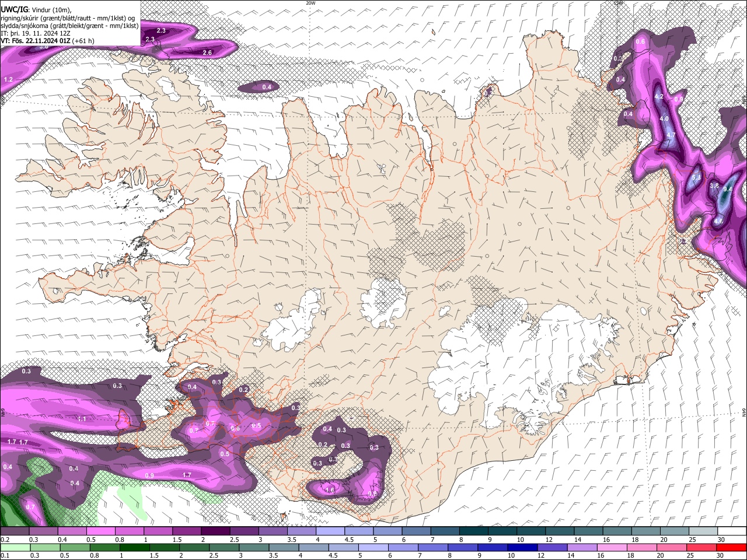The width and height of the screenshot is (747, 560).
Task: Click the '25' number in the upper legend
Action: pos(692,540)
